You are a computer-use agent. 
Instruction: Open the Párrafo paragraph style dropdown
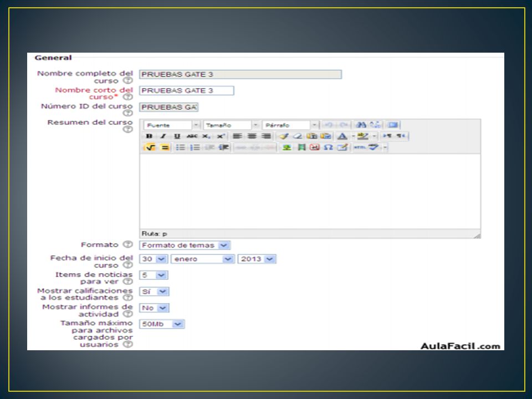[290, 125]
